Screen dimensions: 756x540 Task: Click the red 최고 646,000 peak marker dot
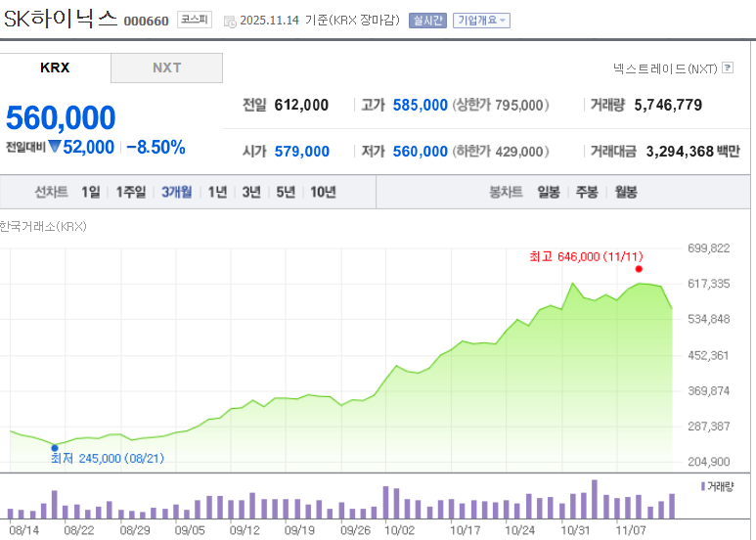(639, 269)
